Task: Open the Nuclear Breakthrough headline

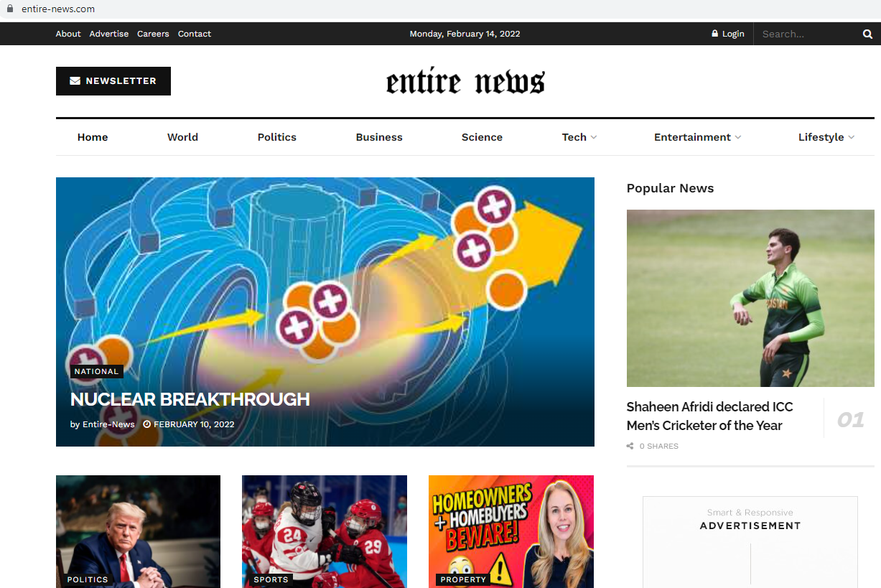Action: point(190,399)
